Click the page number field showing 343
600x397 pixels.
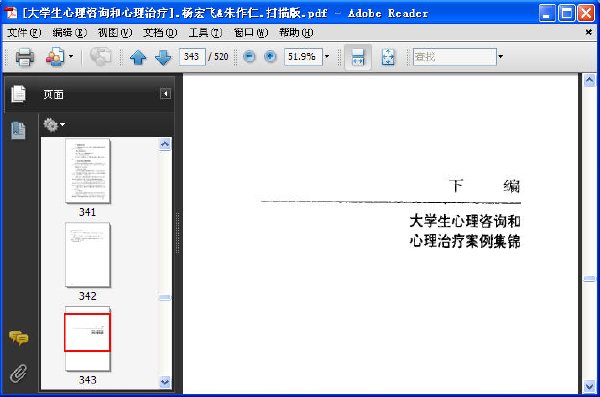click(192, 57)
